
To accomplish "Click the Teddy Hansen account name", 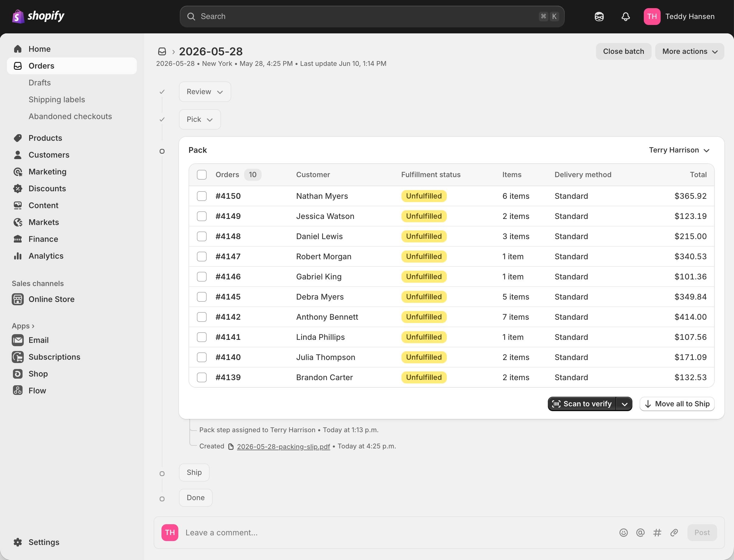I will [x=690, y=16].
